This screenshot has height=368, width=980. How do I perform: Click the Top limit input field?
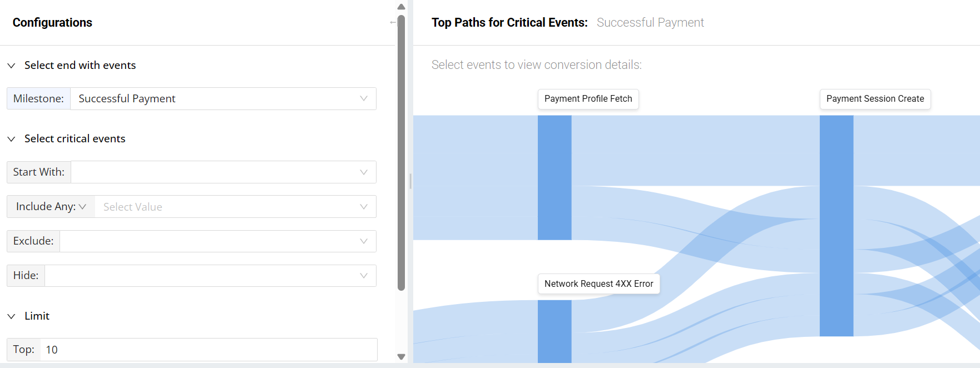[x=208, y=350]
